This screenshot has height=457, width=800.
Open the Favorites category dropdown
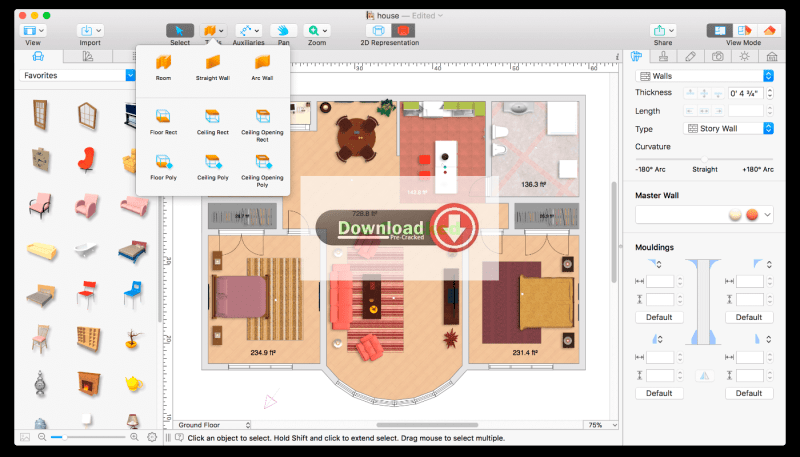(x=77, y=75)
